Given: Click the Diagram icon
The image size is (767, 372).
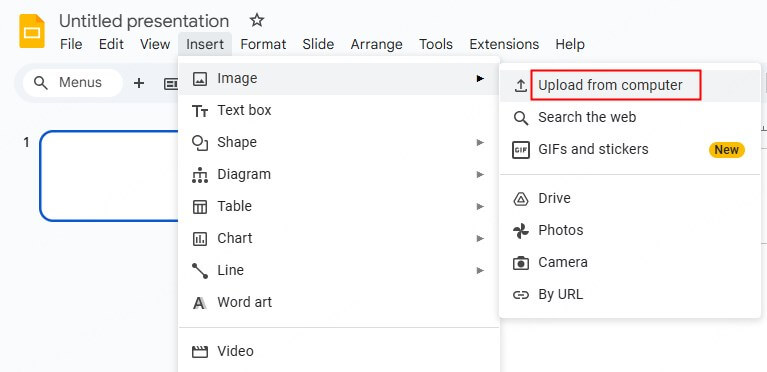Looking at the screenshot, I should tap(200, 175).
